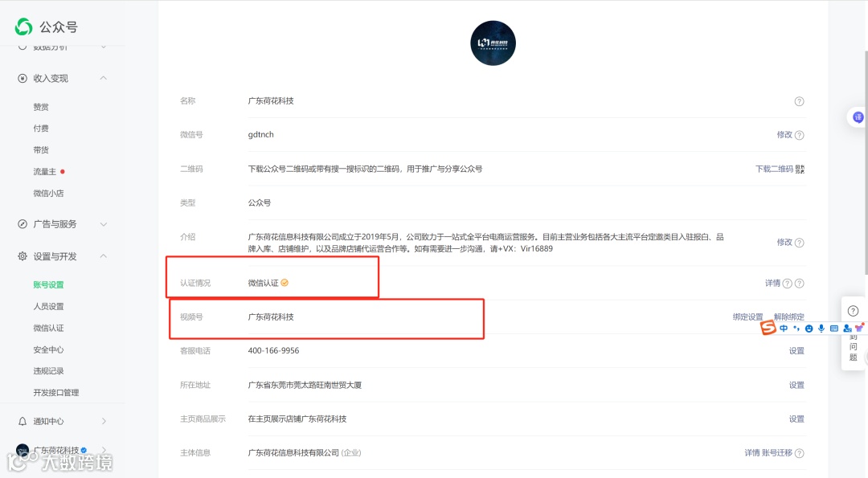Screen dimensions: 868x478
Task: Click the 设置与开发 gear icon
Action: pos(23,256)
